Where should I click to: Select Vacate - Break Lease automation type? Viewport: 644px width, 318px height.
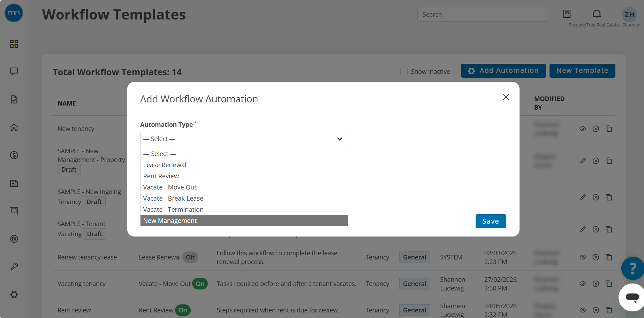244,199
